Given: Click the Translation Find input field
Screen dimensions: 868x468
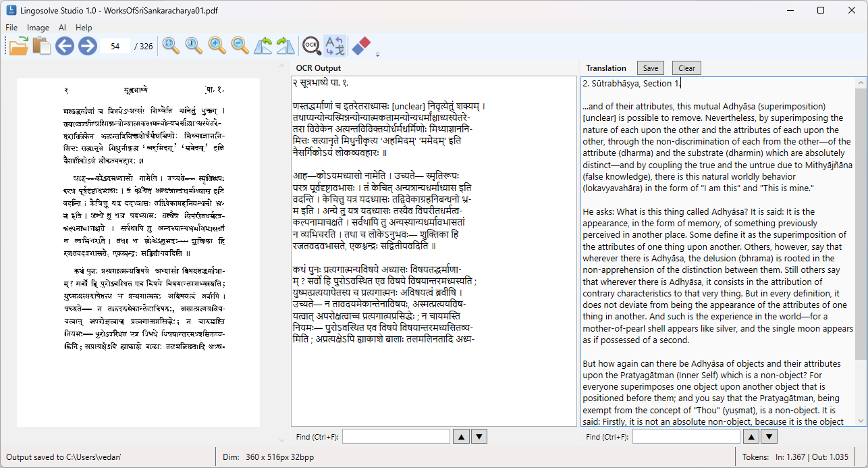Looking at the screenshot, I should 686,436.
